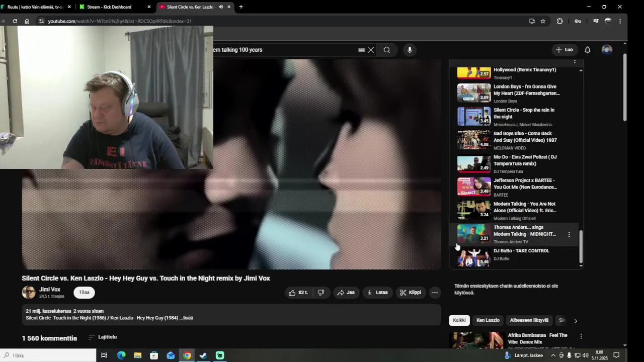Play 'Modern Talking - You Are Not Alone' thumbnail

tap(473, 210)
